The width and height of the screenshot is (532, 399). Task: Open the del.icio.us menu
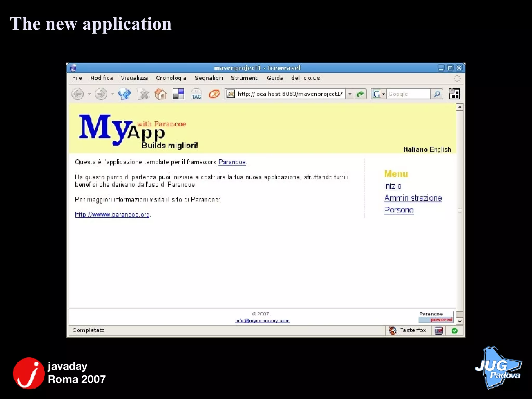(x=306, y=78)
